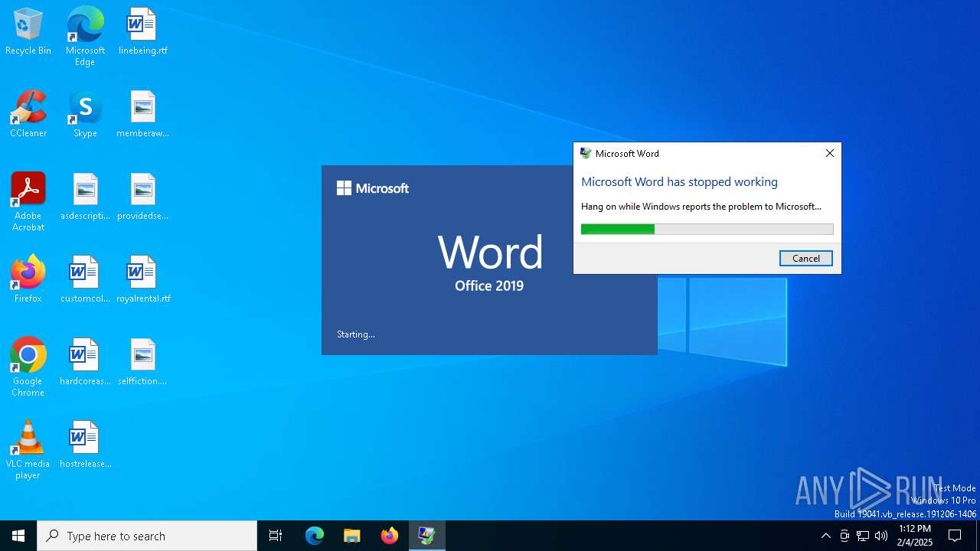Launch the Skype desktop shortcut
The image size is (980, 551).
85,115
